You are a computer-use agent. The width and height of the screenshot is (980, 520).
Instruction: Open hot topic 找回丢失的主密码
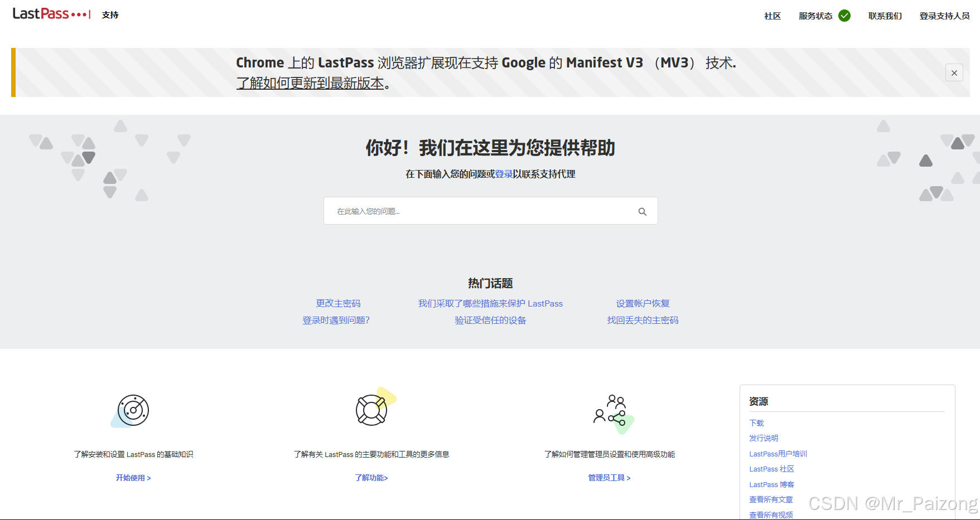(643, 320)
